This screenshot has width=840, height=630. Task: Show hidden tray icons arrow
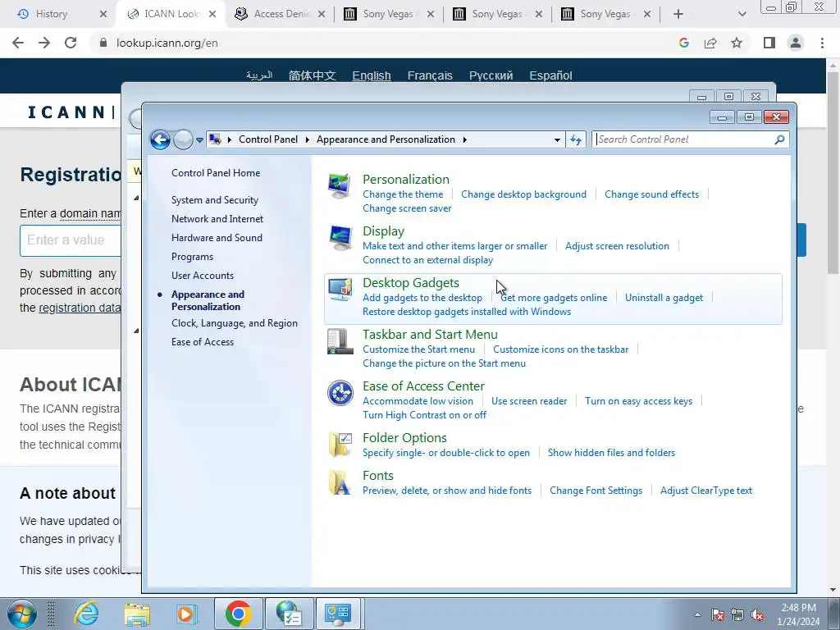pyautogui.click(x=697, y=614)
